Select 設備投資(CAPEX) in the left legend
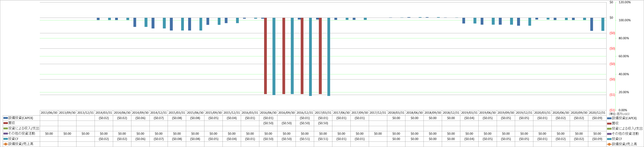This screenshot has height=147, width=644. (x=21, y=118)
